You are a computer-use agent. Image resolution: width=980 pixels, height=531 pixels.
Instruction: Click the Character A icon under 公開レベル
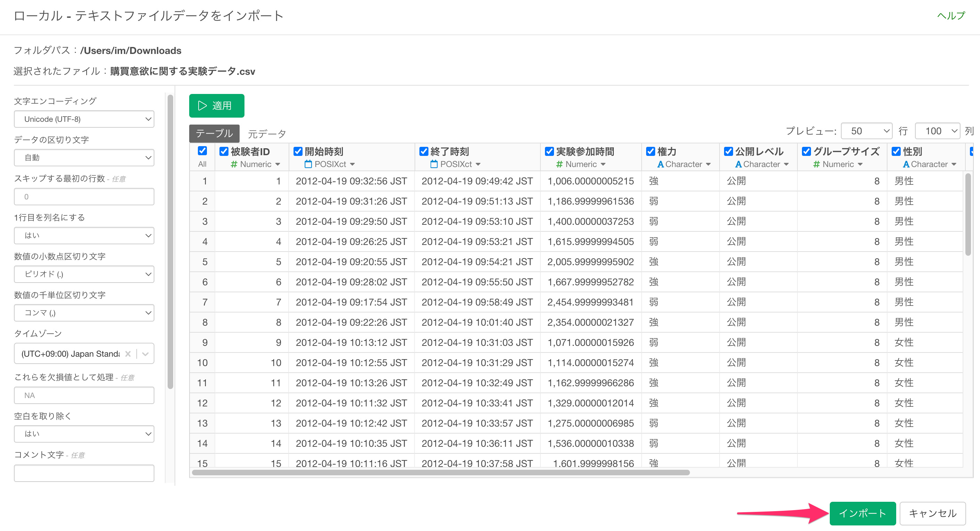click(738, 165)
